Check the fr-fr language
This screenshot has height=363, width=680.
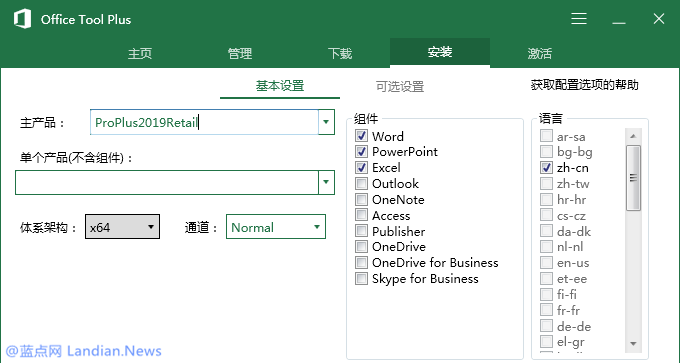[546, 311]
